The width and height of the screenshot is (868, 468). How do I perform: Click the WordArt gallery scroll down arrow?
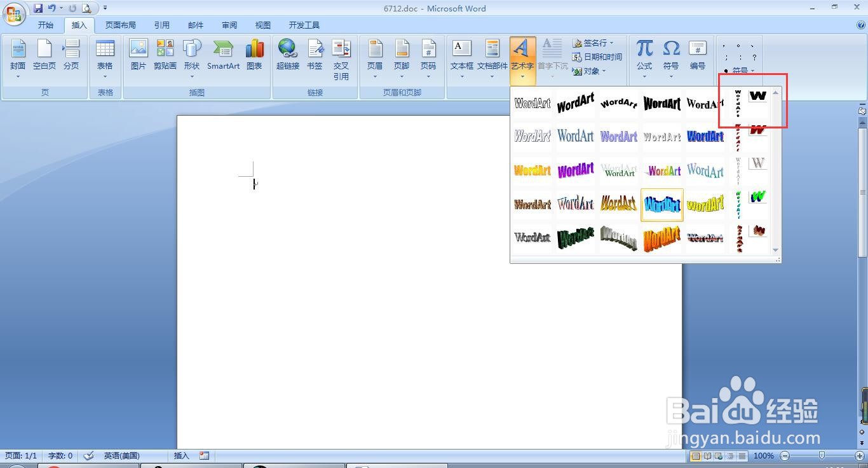[776, 250]
